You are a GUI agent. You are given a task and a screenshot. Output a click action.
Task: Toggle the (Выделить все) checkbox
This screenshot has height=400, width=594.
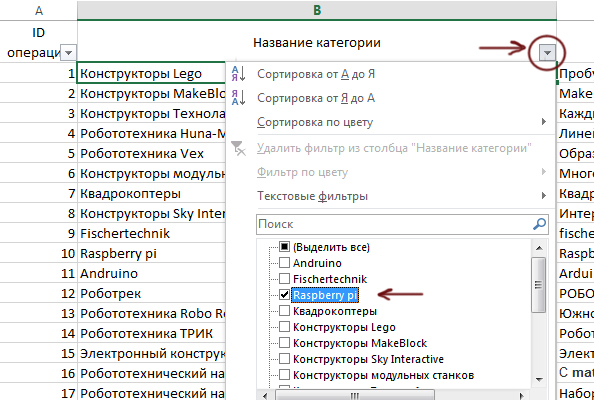pyautogui.click(x=284, y=247)
